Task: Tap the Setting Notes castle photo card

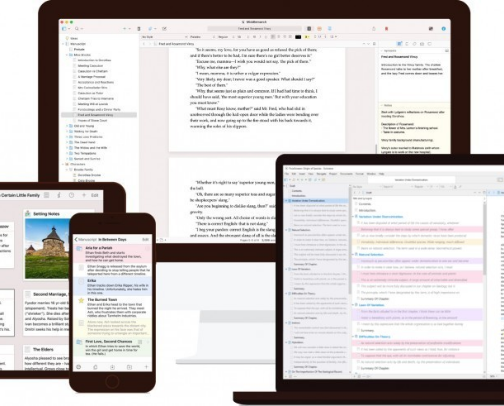Action: (x=48, y=245)
